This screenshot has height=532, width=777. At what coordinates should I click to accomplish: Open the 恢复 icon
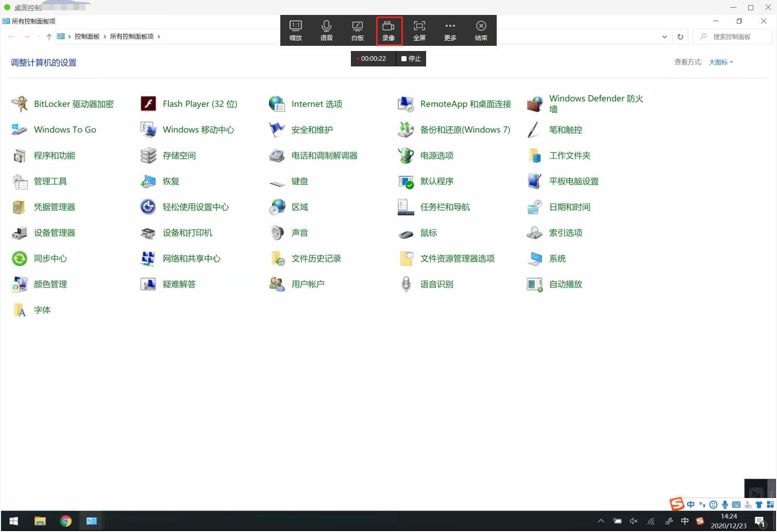tap(148, 181)
